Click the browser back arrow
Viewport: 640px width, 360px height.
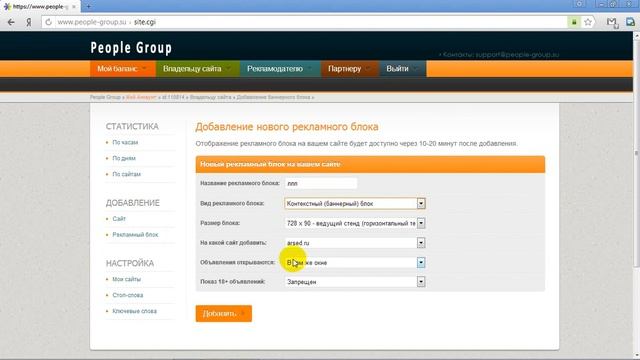pos(11,22)
